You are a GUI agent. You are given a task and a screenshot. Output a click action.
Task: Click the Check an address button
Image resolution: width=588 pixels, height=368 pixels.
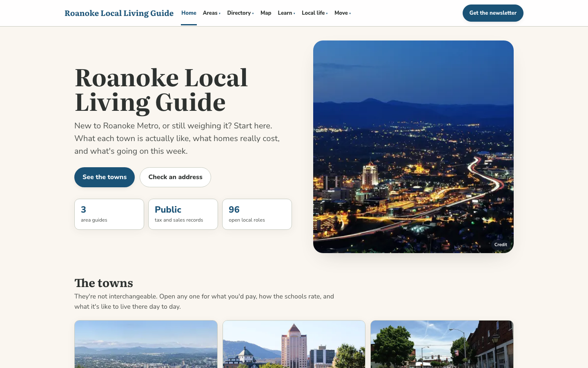coord(175,177)
